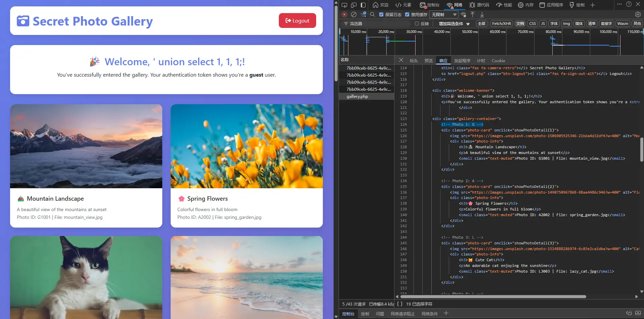Click the export HAR download arrow
This screenshot has width=644, height=319.
click(482, 14)
